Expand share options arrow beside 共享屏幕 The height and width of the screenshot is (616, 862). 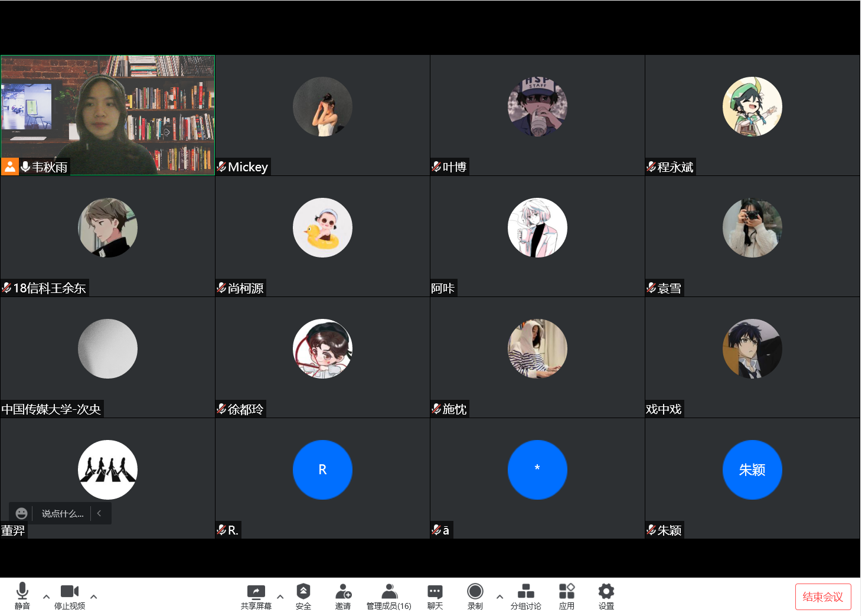280,597
